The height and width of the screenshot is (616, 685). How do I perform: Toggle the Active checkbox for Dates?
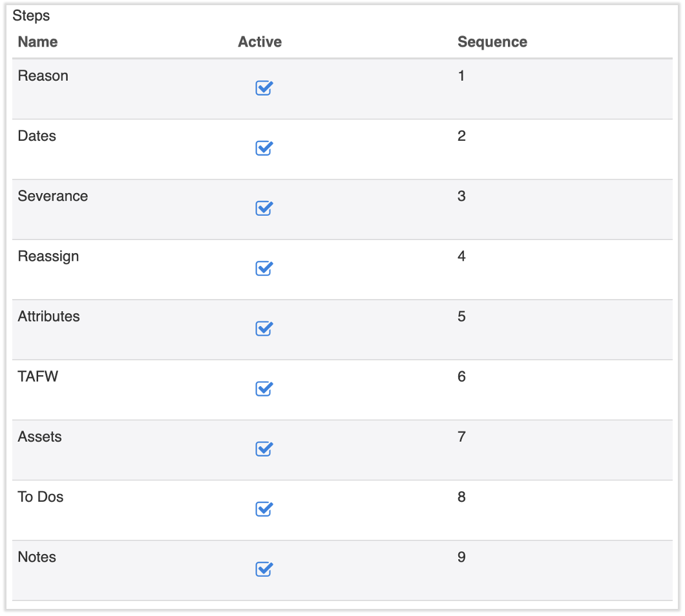(x=264, y=149)
